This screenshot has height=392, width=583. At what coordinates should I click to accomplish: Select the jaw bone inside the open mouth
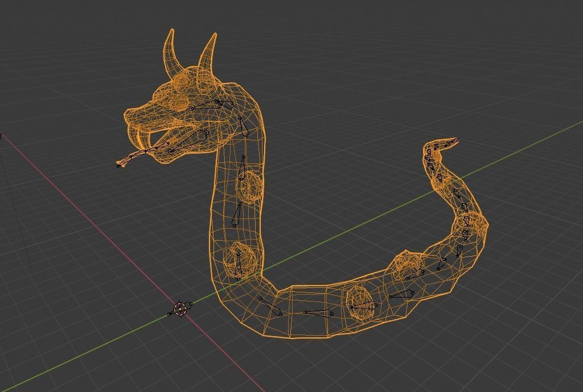click(x=188, y=141)
